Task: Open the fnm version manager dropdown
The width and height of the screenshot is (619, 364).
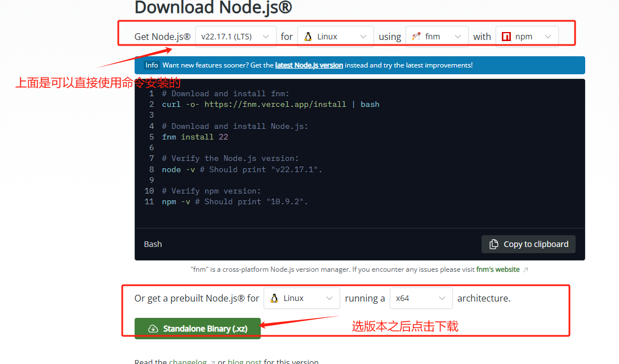Action: click(437, 37)
